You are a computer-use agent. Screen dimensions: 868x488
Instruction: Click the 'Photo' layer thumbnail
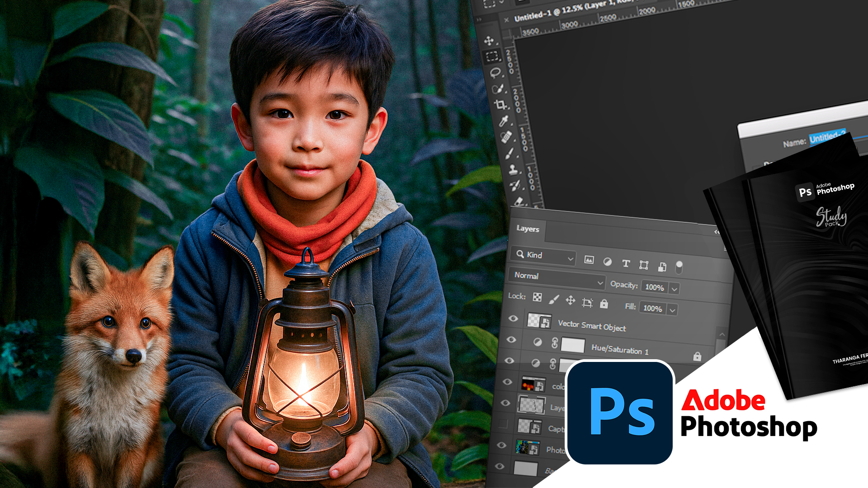pos(527,447)
